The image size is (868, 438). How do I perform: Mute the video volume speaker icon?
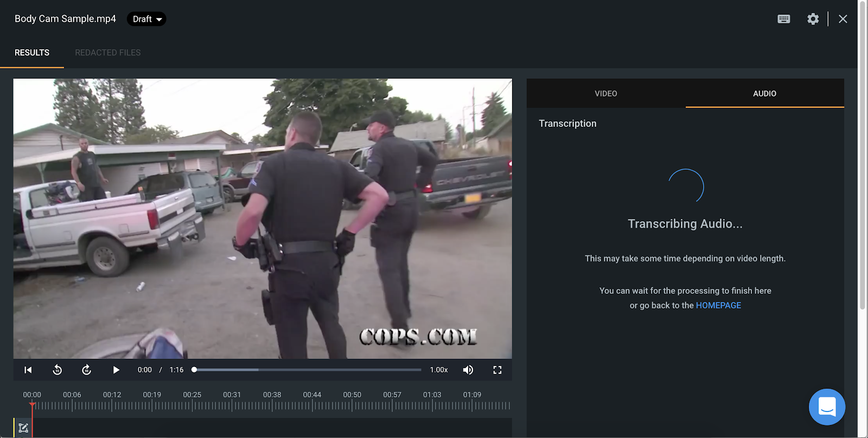468,370
